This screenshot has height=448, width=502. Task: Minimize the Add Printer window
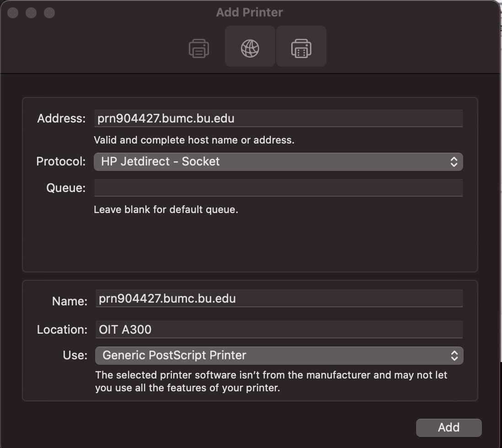point(31,13)
